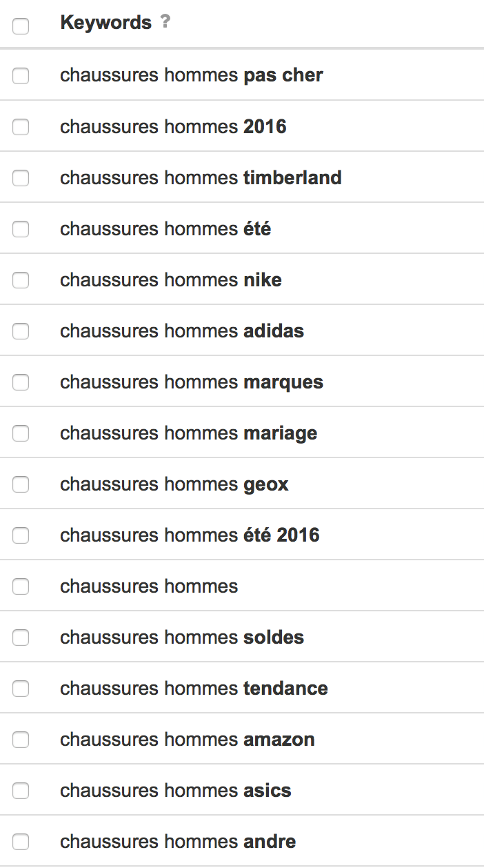Image resolution: width=484 pixels, height=868 pixels.
Task: Mark 'chaussures hommes adidas' checkbox
Action: point(21,331)
